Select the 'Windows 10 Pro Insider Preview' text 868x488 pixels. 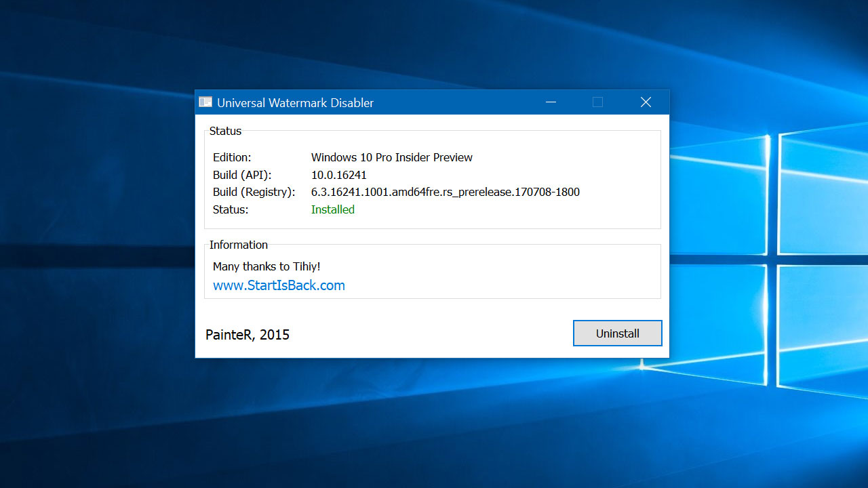pos(392,157)
